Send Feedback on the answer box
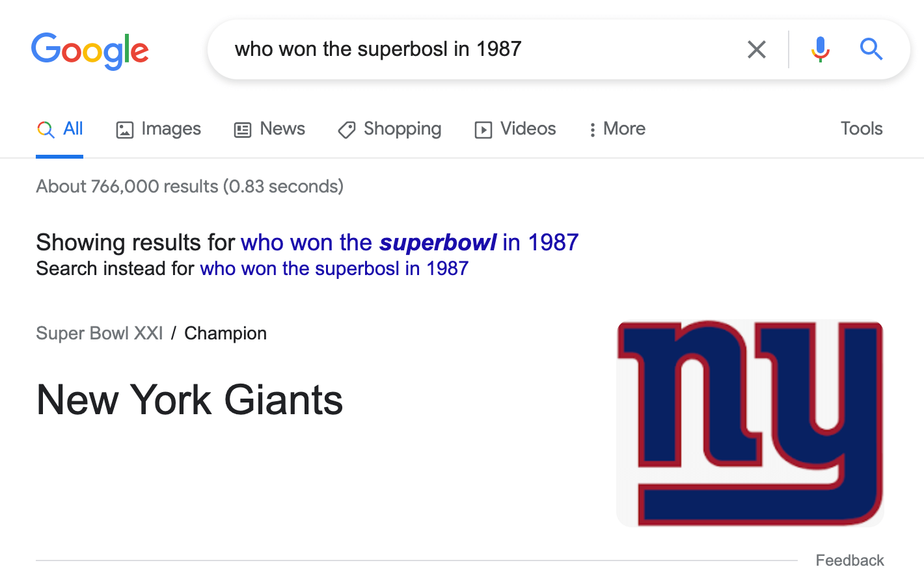Viewport: 924px width, 580px height. pos(850,560)
